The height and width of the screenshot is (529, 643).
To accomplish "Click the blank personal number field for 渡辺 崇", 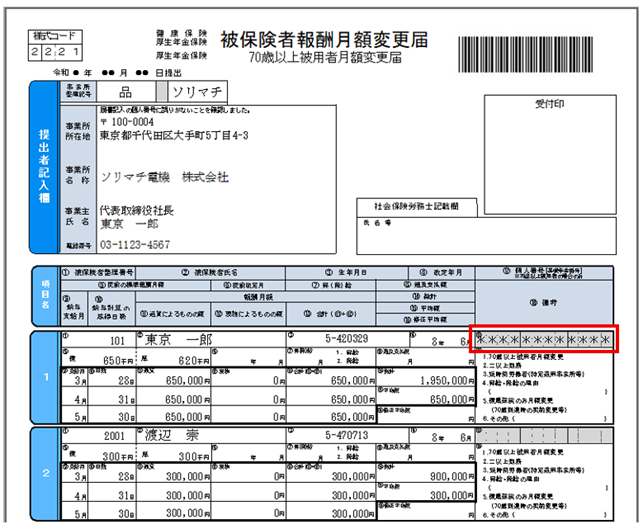I will click(544, 435).
